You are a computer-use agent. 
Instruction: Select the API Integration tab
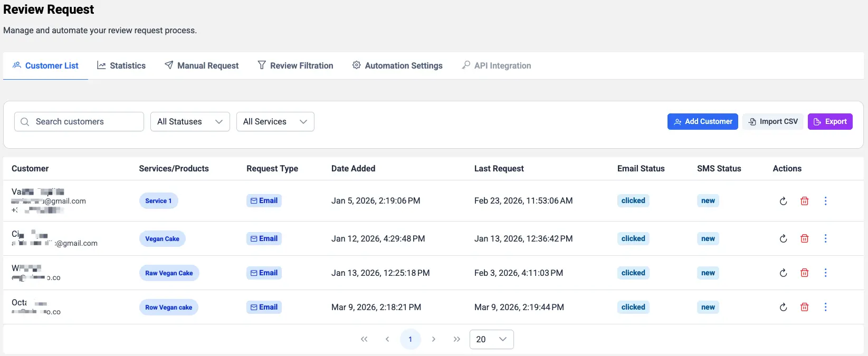click(497, 65)
